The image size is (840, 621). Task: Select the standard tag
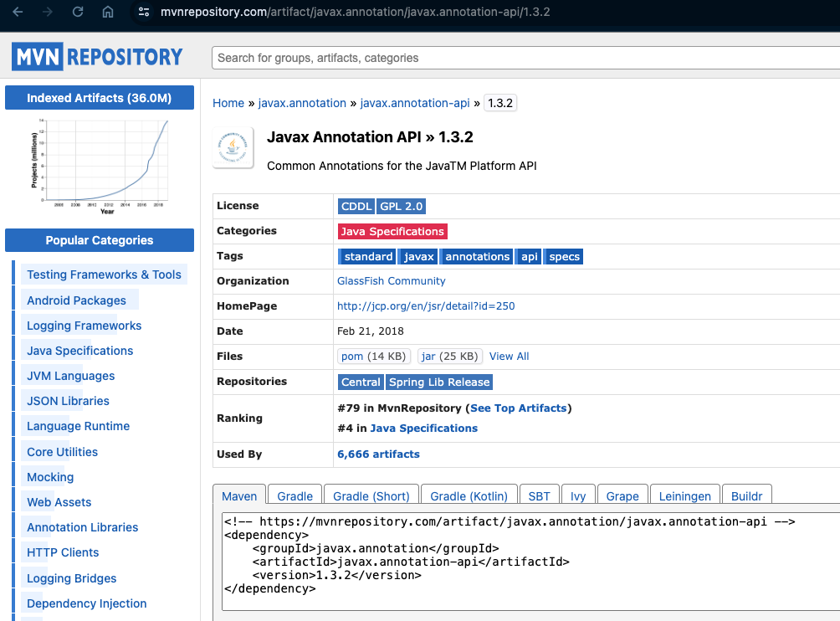pos(367,257)
